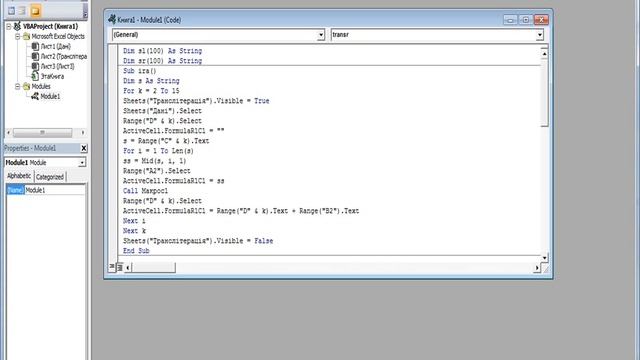
Task: Click code window vertical scrollbar up arrow
Action: tap(544, 54)
